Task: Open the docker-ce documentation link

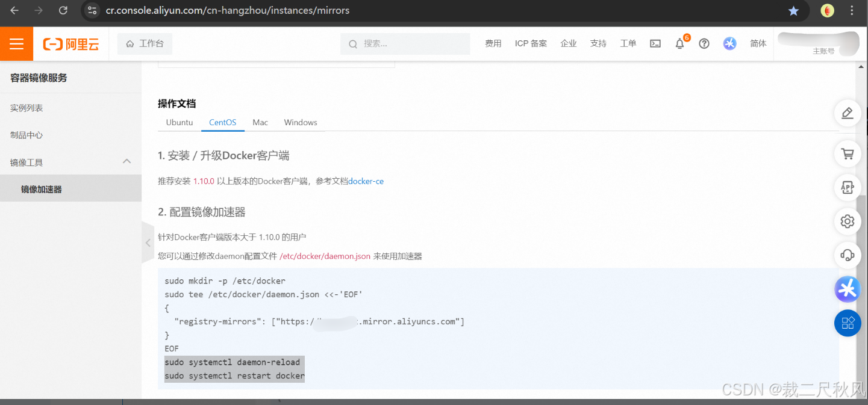Action: pyautogui.click(x=366, y=181)
